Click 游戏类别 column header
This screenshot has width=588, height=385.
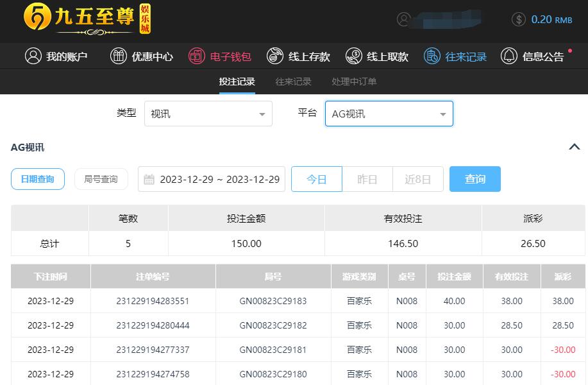point(359,277)
